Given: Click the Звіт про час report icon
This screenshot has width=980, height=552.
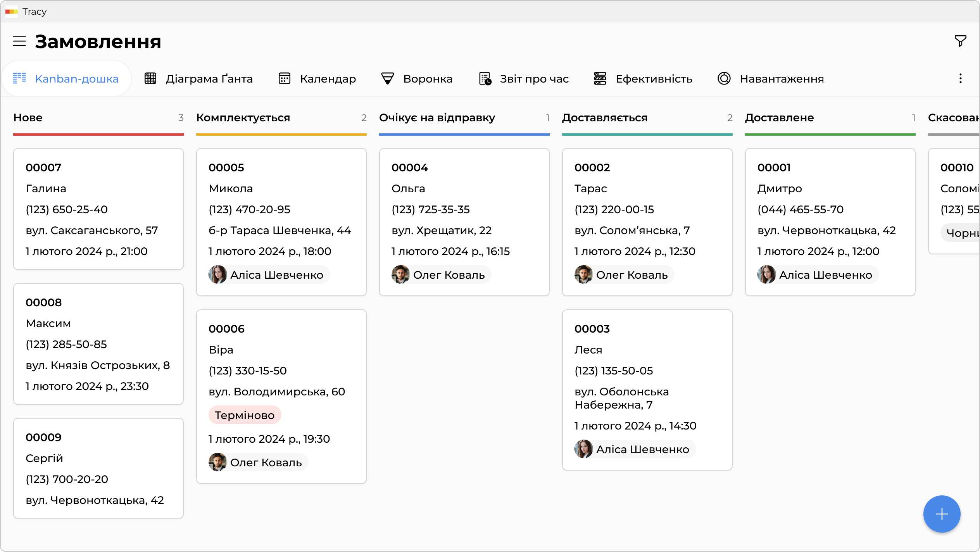Looking at the screenshot, I should click(x=485, y=79).
